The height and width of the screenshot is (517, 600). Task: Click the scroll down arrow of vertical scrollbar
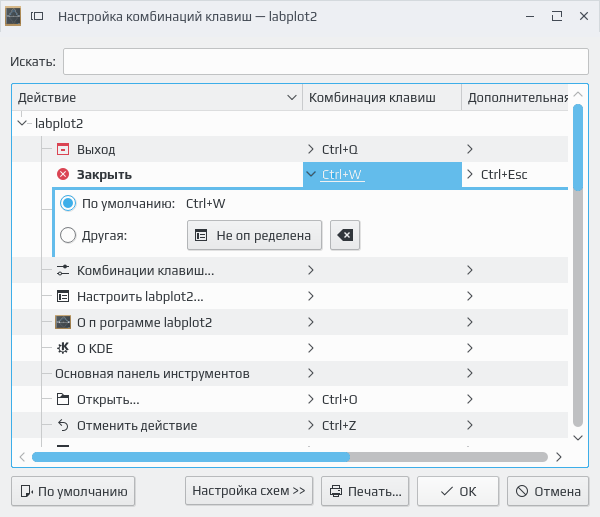(x=578, y=437)
